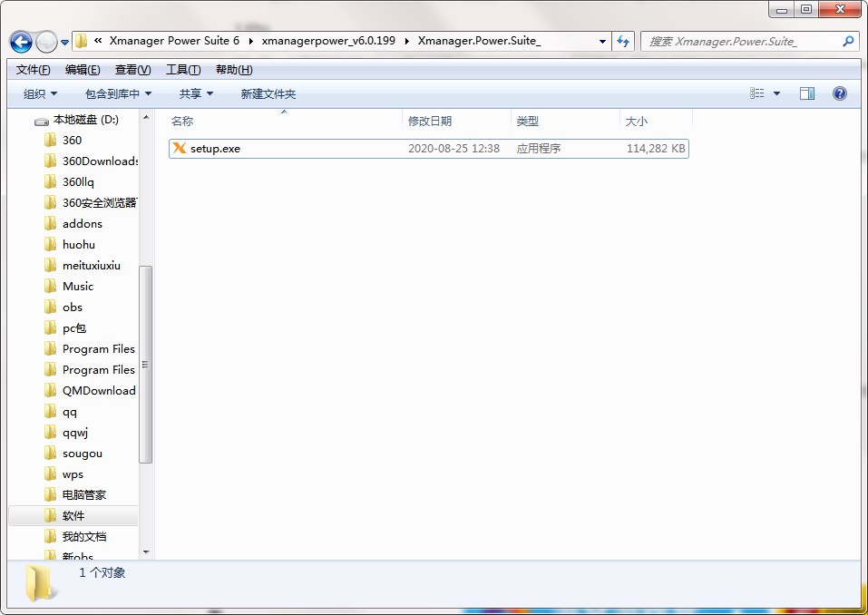The height and width of the screenshot is (615, 868).
Task: Select the highlighted 软件 folder
Action: pyautogui.click(x=73, y=516)
